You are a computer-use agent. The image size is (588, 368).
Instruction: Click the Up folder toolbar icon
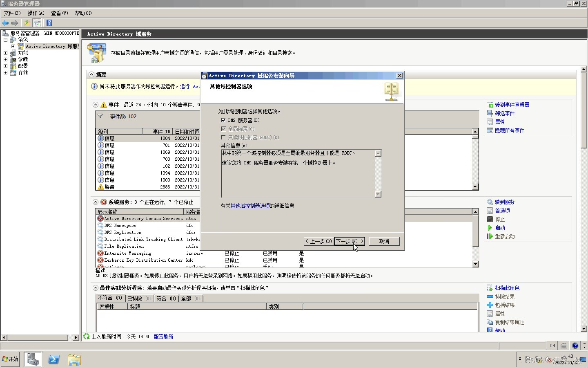27,23
